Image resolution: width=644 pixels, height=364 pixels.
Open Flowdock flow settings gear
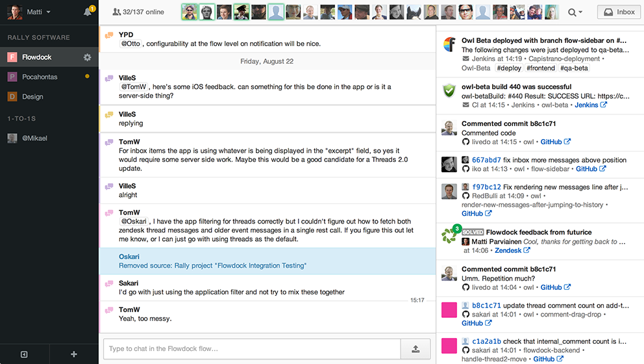[x=88, y=57]
